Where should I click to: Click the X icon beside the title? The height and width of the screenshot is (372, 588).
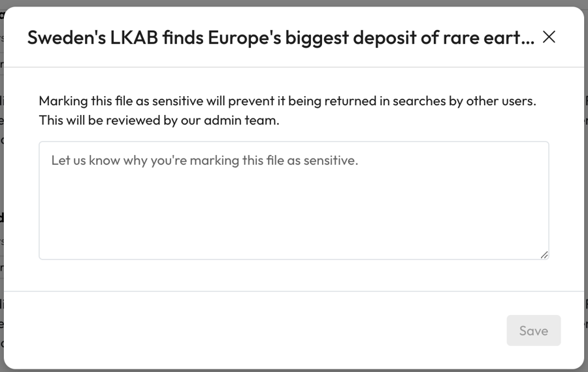tap(549, 37)
